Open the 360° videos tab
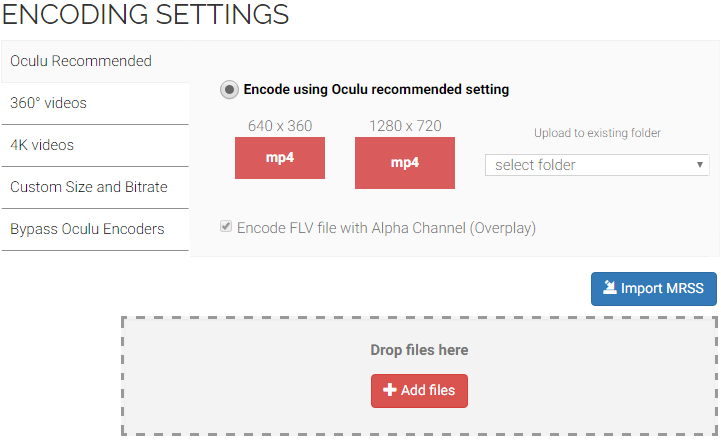Viewport: 721px width, 441px height. point(95,103)
